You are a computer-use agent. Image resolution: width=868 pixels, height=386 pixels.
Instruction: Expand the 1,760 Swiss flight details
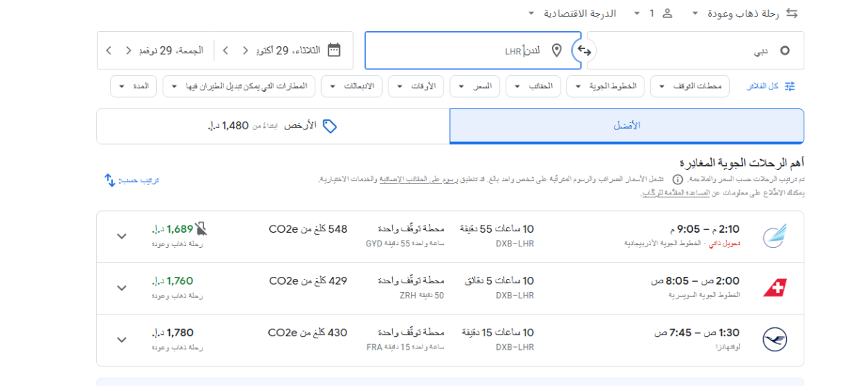click(122, 288)
